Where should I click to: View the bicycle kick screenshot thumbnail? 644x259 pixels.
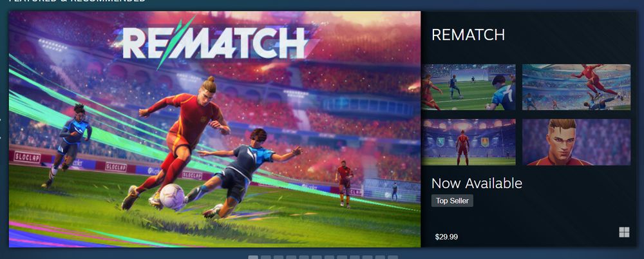[576, 87]
